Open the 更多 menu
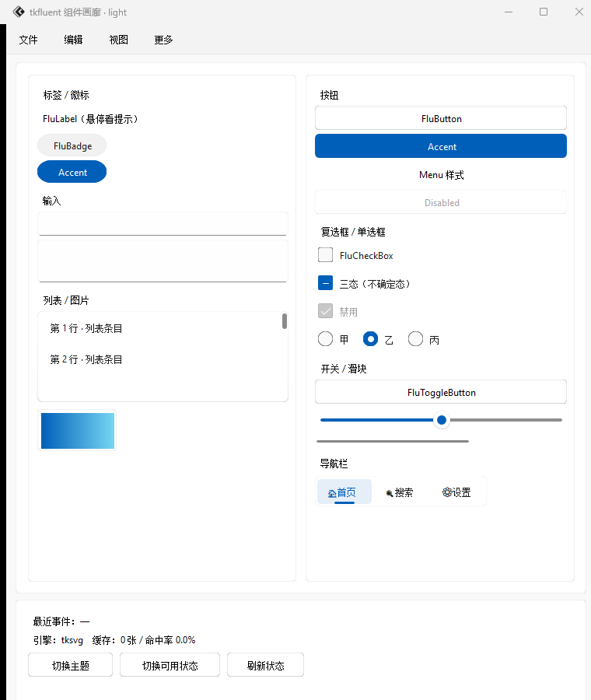The height and width of the screenshot is (700, 591). coord(163,40)
